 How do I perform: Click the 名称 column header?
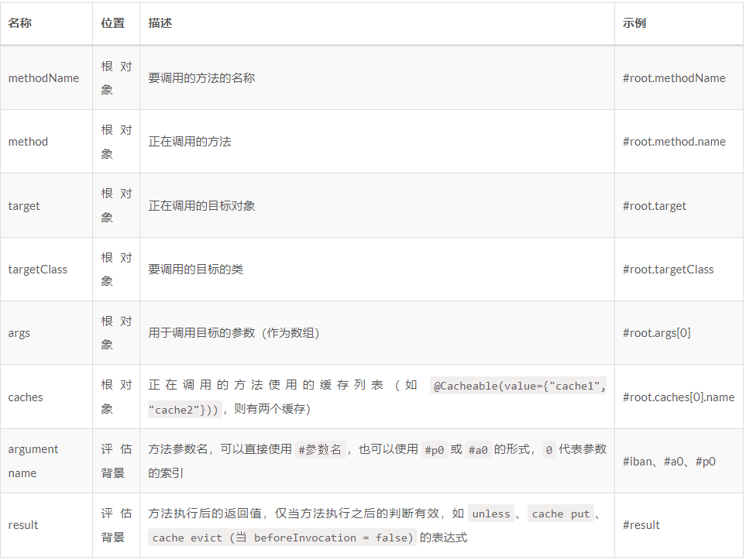(x=18, y=23)
